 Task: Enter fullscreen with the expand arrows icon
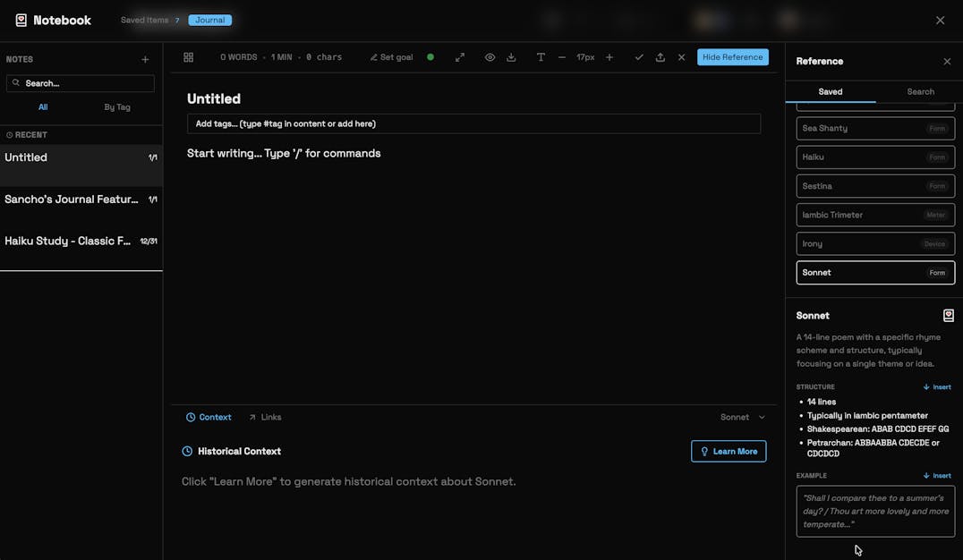point(460,57)
